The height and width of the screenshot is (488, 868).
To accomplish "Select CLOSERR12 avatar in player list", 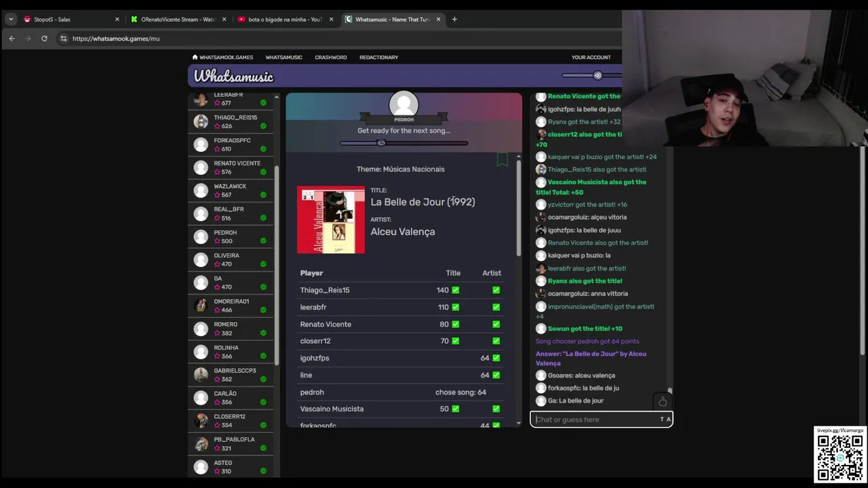I will point(201,421).
